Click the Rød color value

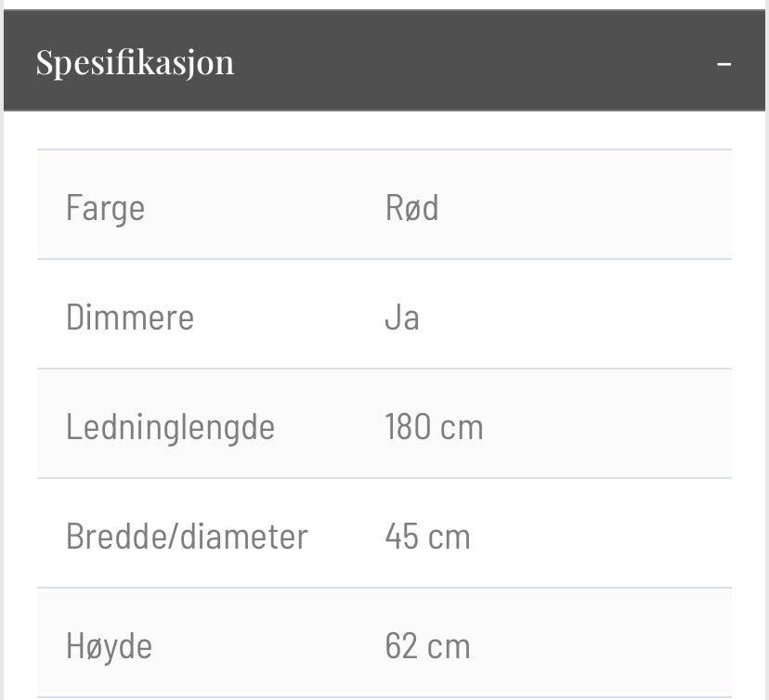[x=411, y=208]
